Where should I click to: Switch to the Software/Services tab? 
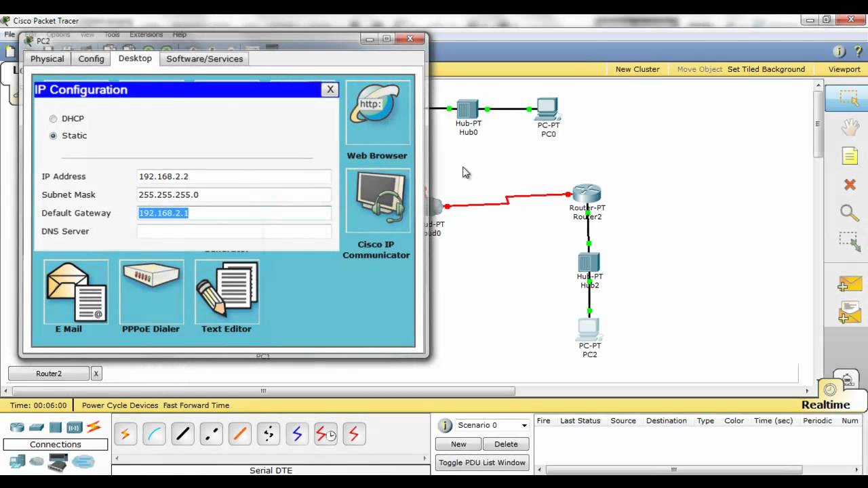coord(204,59)
